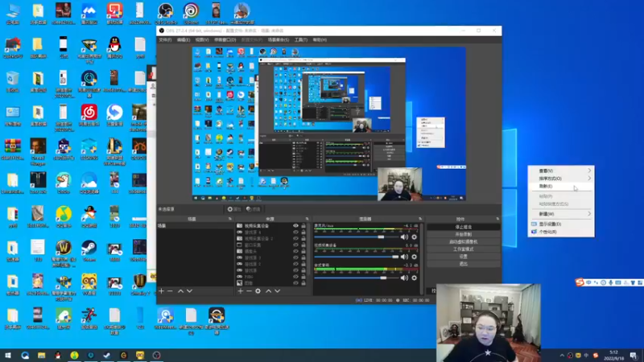The width and height of the screenshot is (644, 362).
Task: Pop out the 混音器 dock panel icon
Action: coord(420,219)
